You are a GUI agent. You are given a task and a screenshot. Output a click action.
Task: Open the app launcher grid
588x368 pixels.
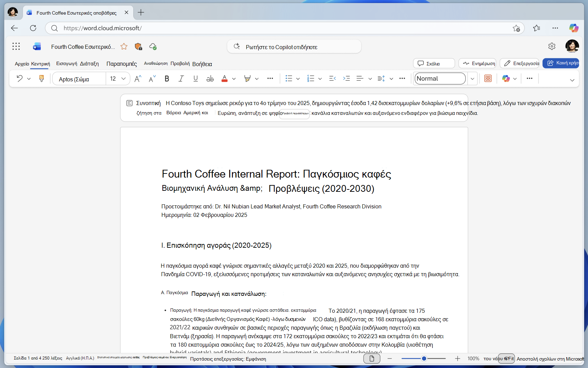pos(16,46)
